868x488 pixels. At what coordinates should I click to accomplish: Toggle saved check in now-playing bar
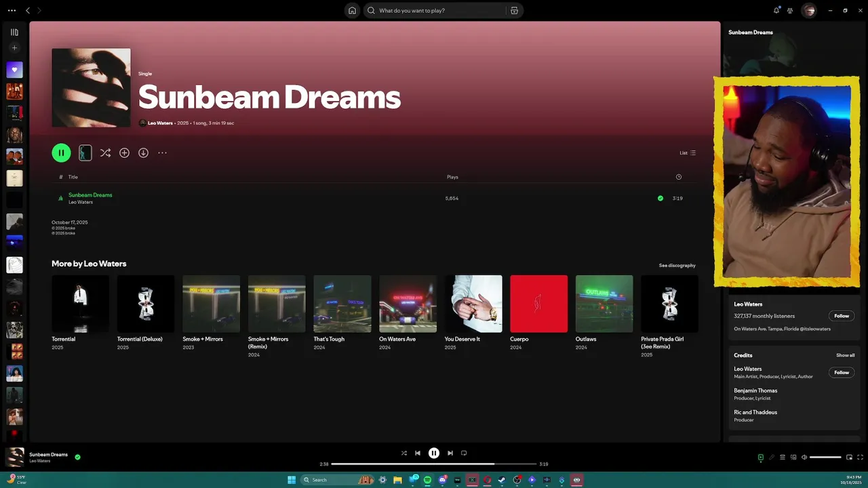tap(77, 457)
